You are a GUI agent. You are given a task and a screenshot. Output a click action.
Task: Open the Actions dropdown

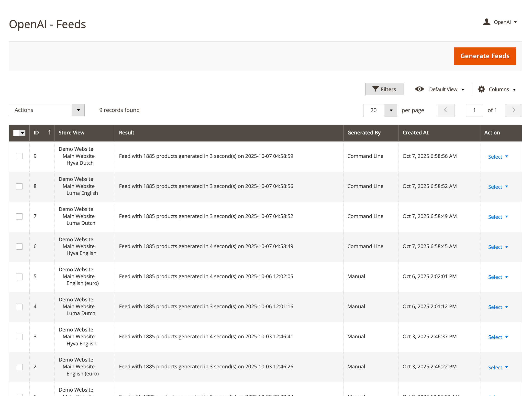[x=46, y=110]
